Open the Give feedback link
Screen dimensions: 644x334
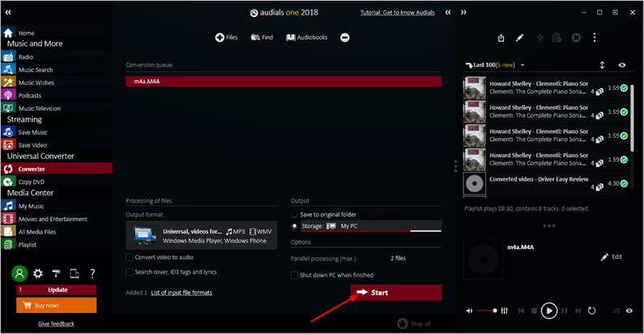56,324
